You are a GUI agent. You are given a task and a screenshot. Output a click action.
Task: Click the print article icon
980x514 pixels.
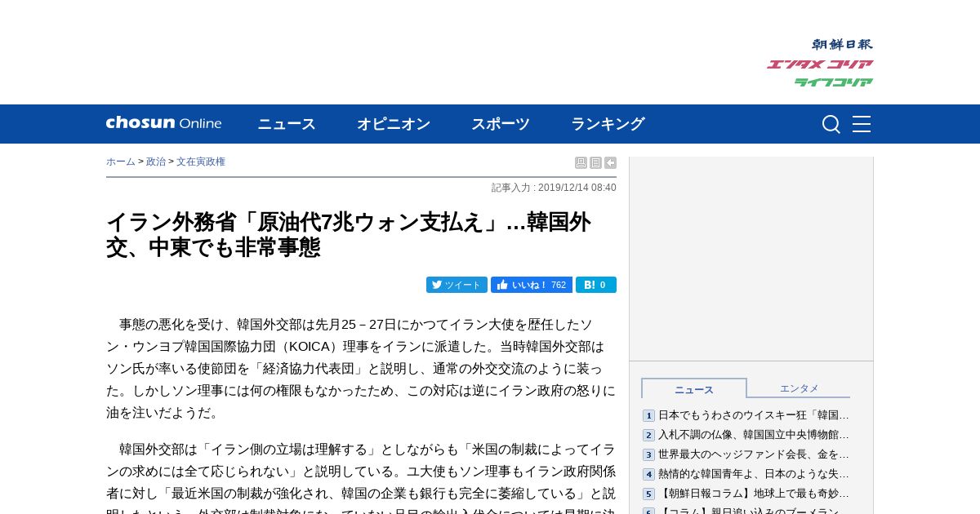click(x=581, y=163)
